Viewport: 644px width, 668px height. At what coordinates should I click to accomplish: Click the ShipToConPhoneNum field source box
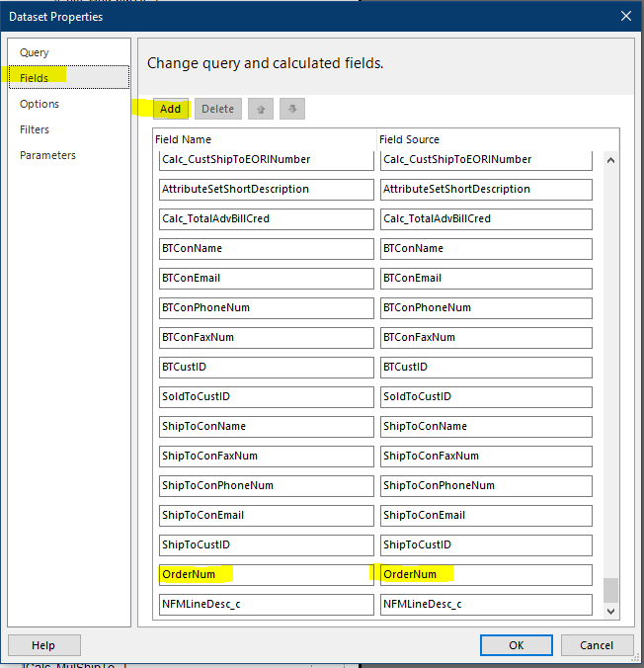[486, 486]
